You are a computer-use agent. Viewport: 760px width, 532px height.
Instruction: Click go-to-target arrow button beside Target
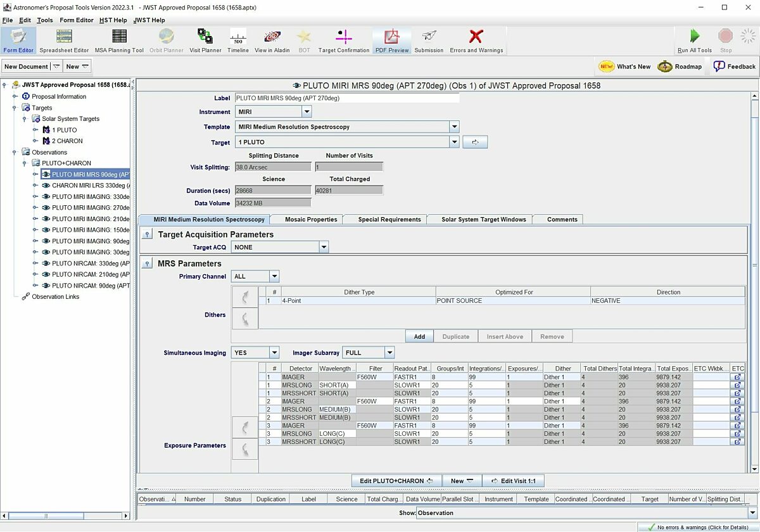coord(475,142)
